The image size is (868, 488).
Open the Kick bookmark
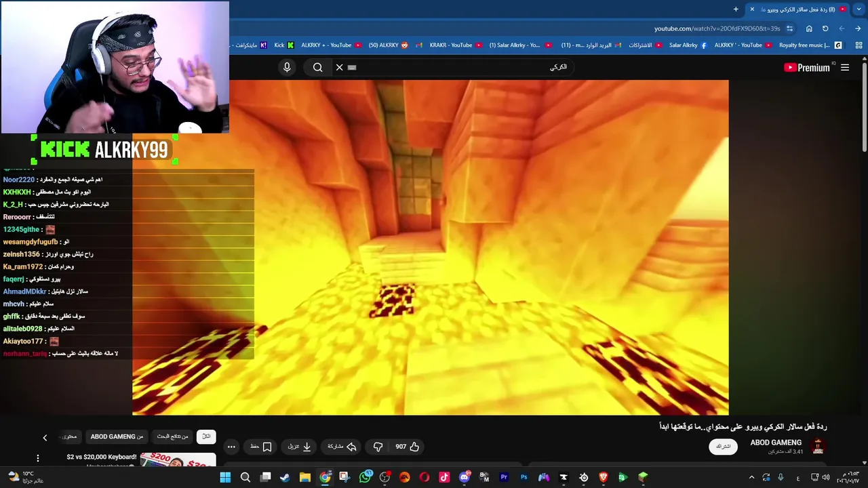(x=284, y=45)
